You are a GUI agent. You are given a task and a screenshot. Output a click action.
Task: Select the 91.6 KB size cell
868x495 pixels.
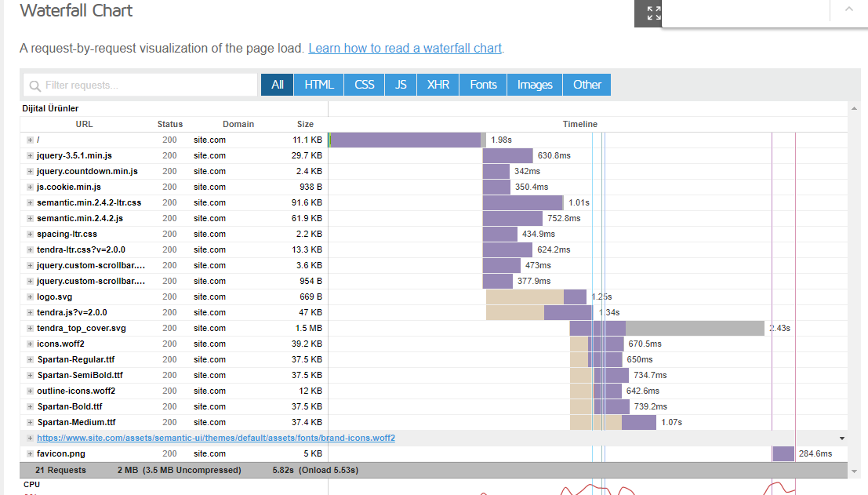[307, 202]
